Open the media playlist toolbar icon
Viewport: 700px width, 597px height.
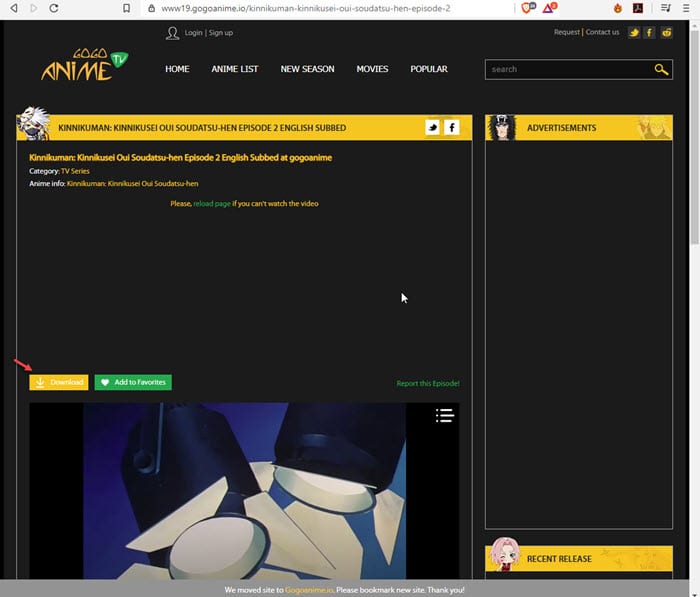666,8
